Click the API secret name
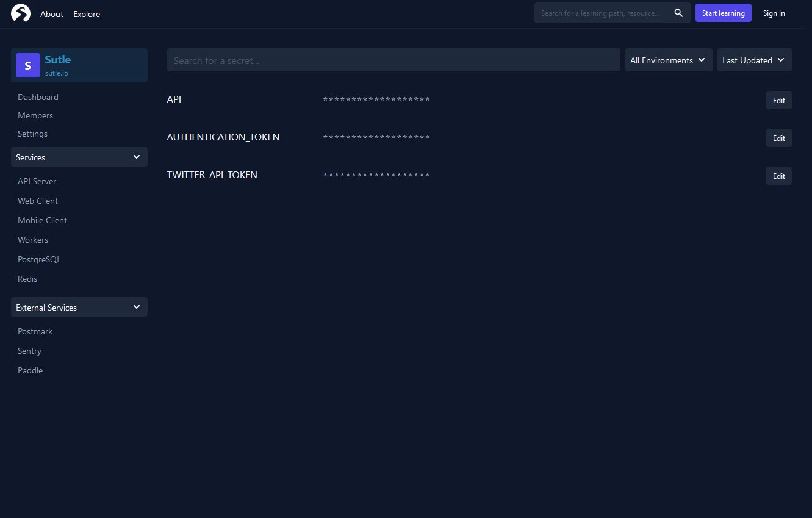 174,99
